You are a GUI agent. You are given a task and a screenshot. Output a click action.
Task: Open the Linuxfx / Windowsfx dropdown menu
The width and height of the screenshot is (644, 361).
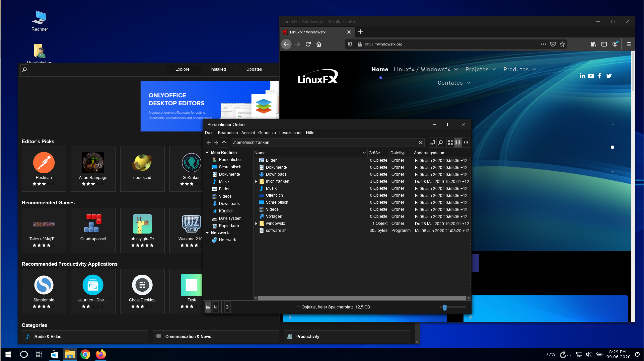426,69
